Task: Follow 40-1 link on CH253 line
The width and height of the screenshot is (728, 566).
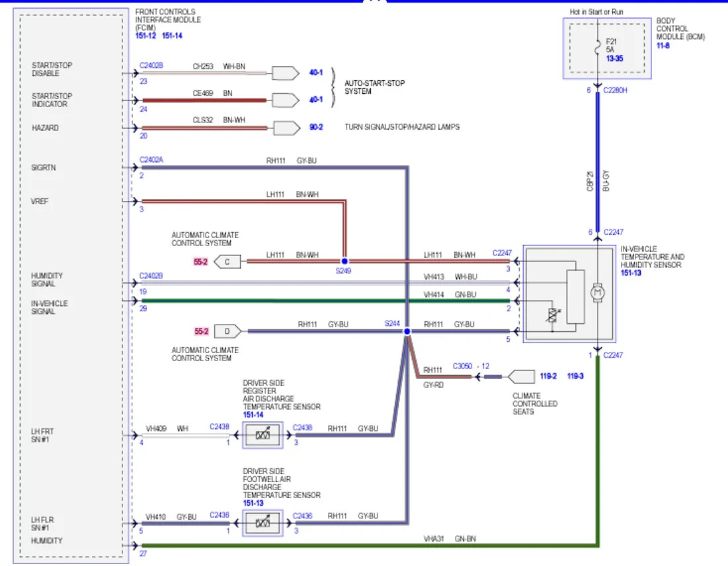Action: point(315,73)
